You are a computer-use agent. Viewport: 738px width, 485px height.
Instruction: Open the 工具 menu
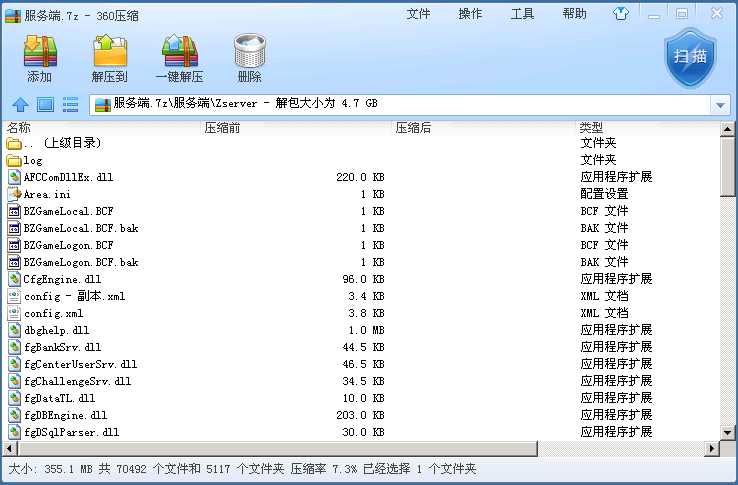point(522,14)
